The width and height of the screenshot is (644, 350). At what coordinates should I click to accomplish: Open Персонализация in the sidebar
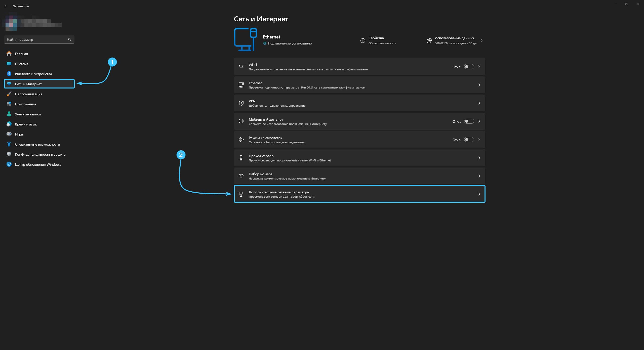pos(28,94)
